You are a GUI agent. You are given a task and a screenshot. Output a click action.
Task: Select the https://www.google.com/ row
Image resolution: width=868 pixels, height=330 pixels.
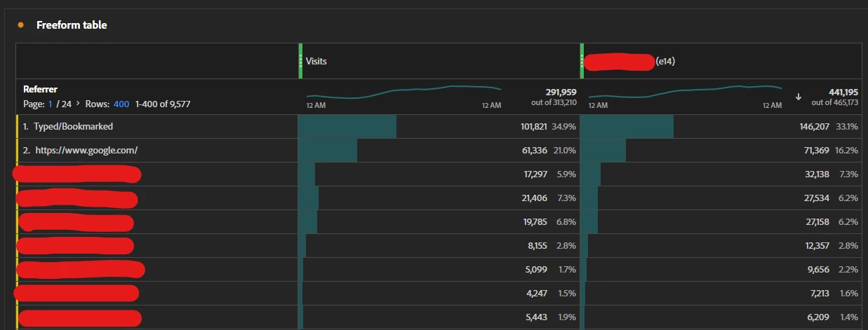click(x=157, y=151)
